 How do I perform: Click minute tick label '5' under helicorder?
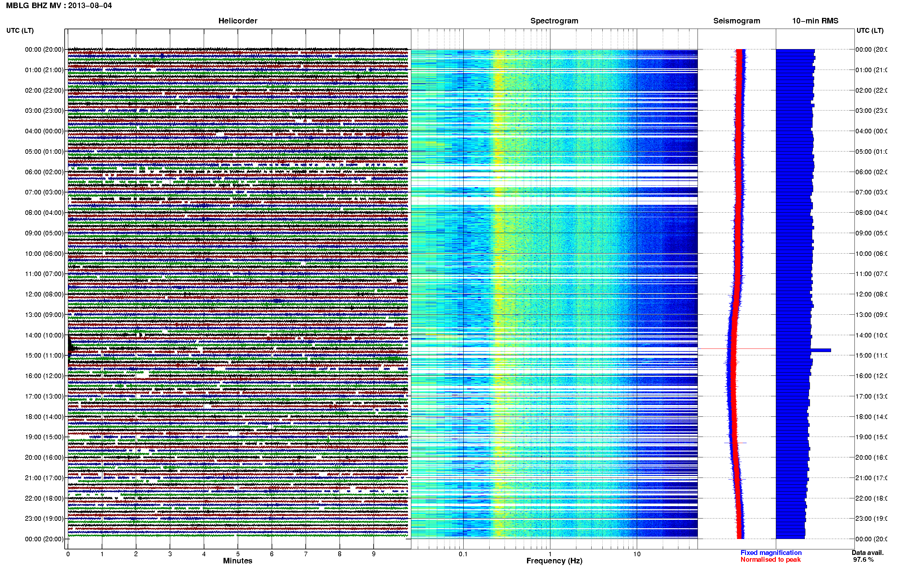pyautogui.click(x=237, y=554)
